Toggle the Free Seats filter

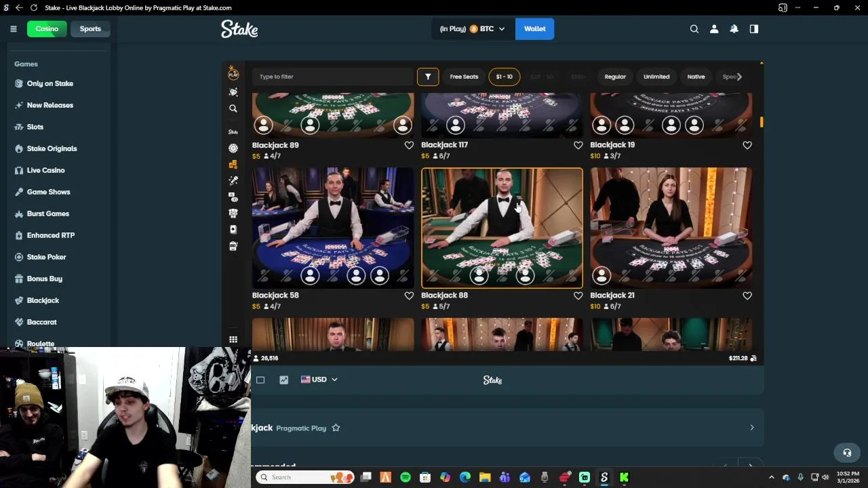point(464,77)
